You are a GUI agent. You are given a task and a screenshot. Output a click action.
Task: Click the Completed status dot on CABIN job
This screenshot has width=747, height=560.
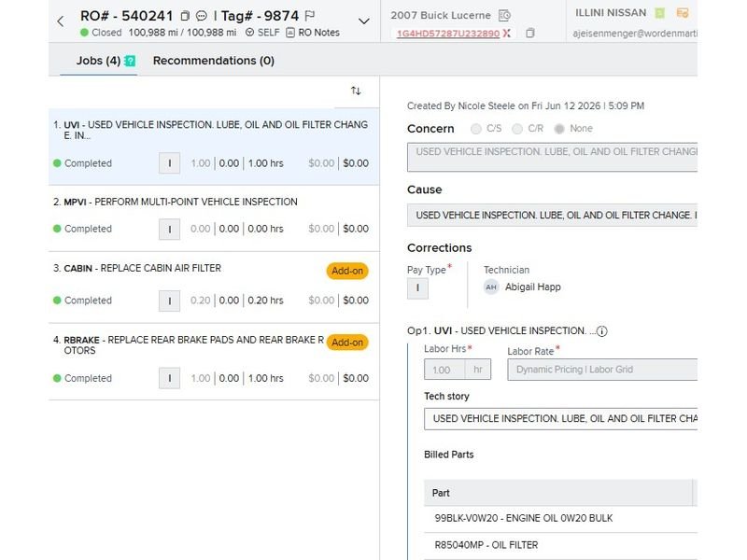click(x=57, y=301)
